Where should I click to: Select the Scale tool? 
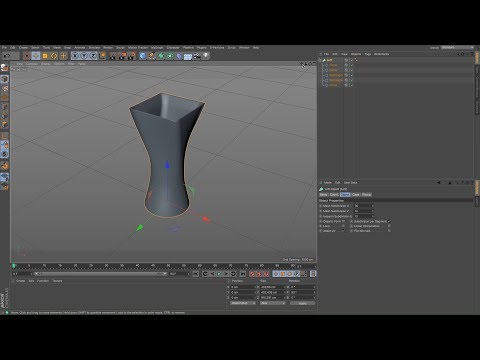tap(45, 56)
